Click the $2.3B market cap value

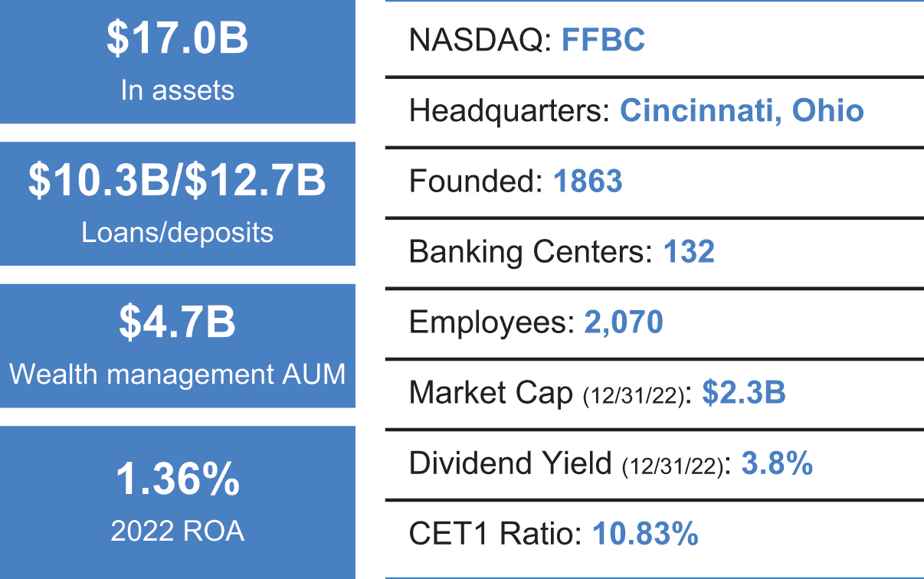pyautogui.click(x=744, y=393)
